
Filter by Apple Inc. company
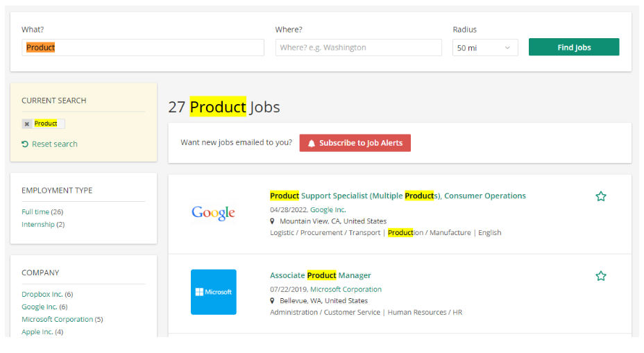pyautogui.click(x=37, y=332)
